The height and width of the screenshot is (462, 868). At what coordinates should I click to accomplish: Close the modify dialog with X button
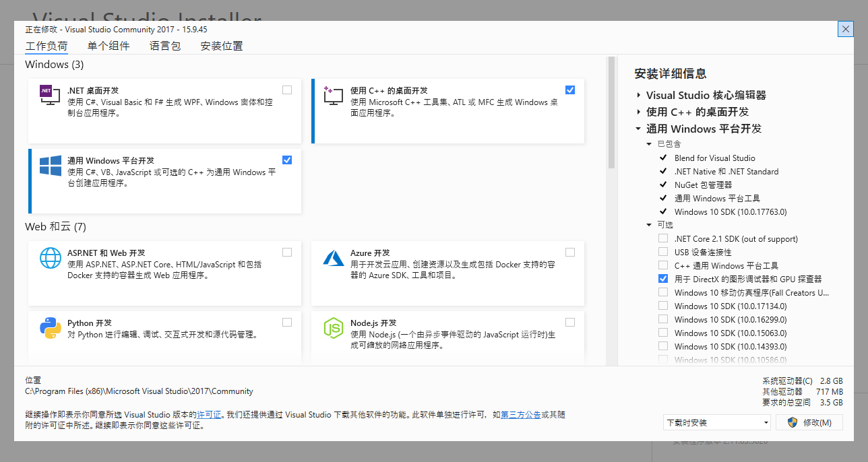(846, 29)
